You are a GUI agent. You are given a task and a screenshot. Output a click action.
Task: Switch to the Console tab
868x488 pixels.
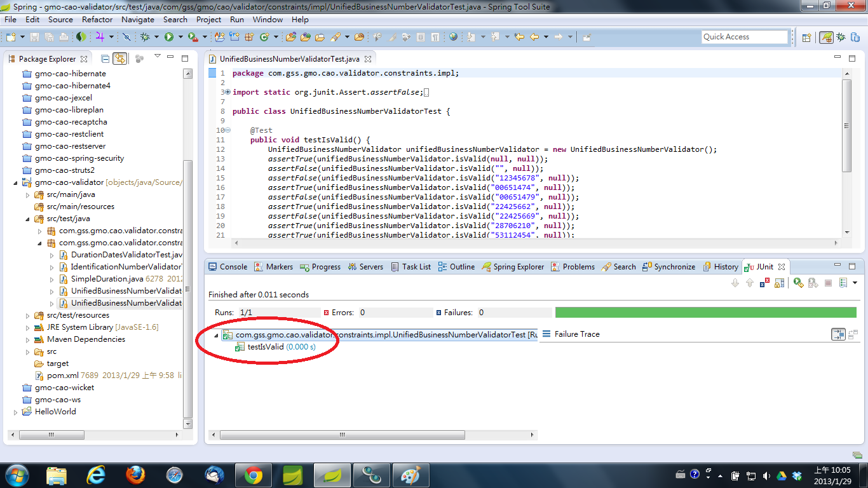click(228, 267)
